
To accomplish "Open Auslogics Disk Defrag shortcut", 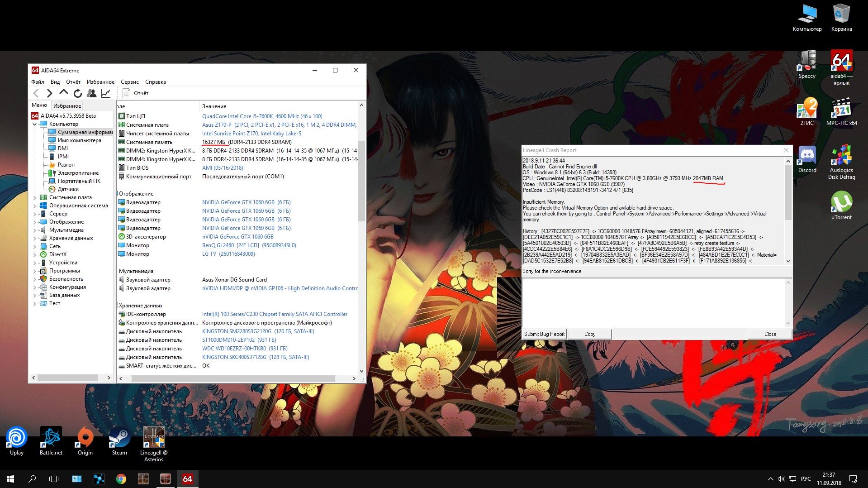I will tap(841, 162).
